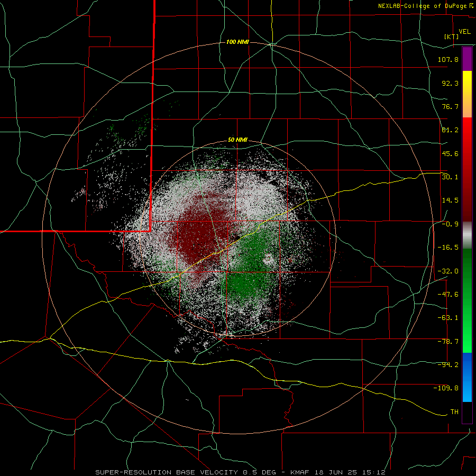Click the 76.7 velocity scale value
Image resolution: width=476 pixels, height=476 pixels.
tap(450, 106)
